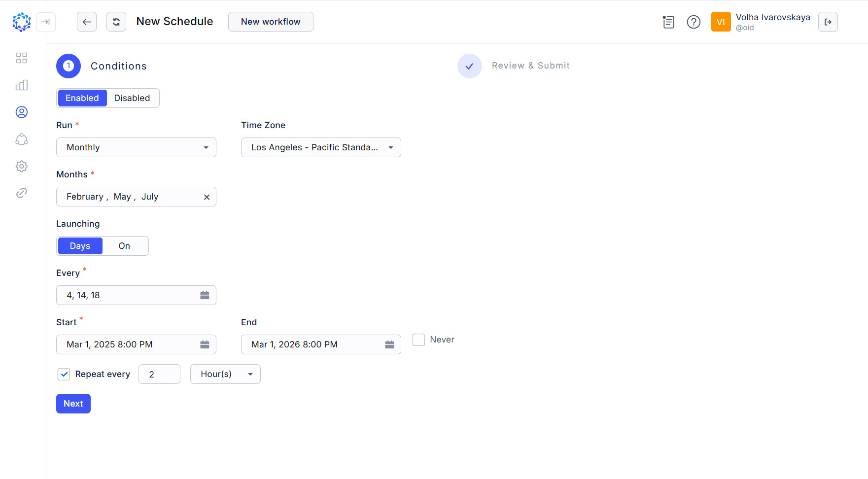Click the help question mark icon
The image size is (868, 479).
(694, 22)
